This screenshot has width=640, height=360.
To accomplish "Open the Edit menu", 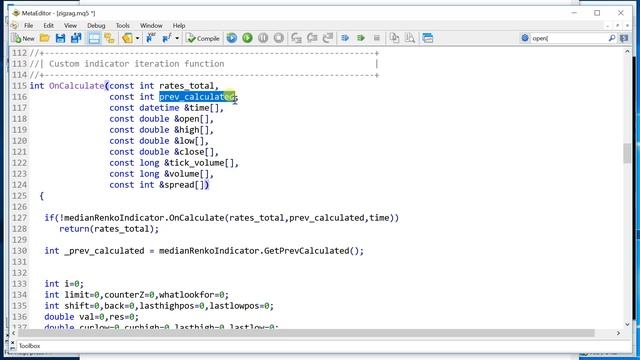I will click(x=48, y=25).
